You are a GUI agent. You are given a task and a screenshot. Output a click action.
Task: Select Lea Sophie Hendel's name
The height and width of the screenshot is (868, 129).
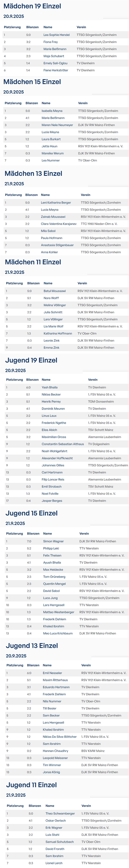(57, 35)
